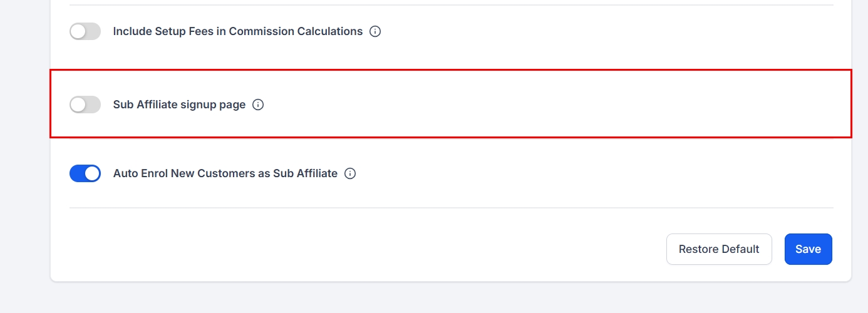Show info for Auto Enrol New Customers
This screenshot has width=868, height=313.
pos(350,173)
